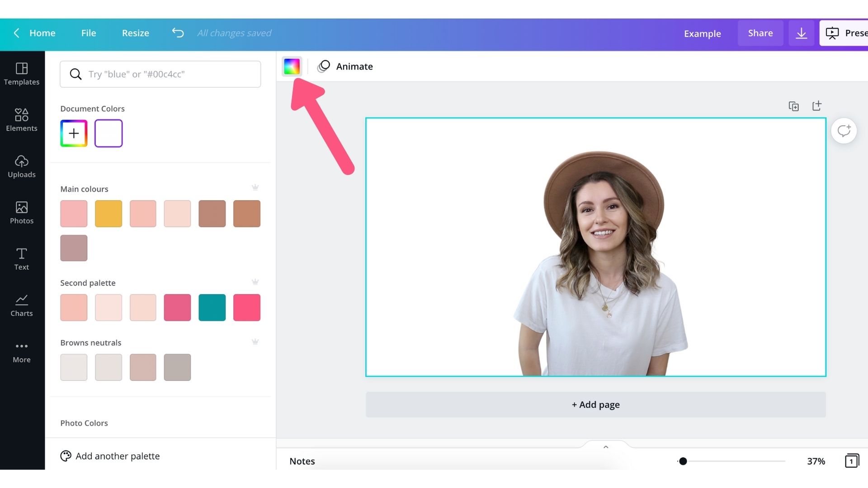This screenshot has width=868, height=488.
Task: Click the Home navigation tab
Action: [x=42, y=33]
